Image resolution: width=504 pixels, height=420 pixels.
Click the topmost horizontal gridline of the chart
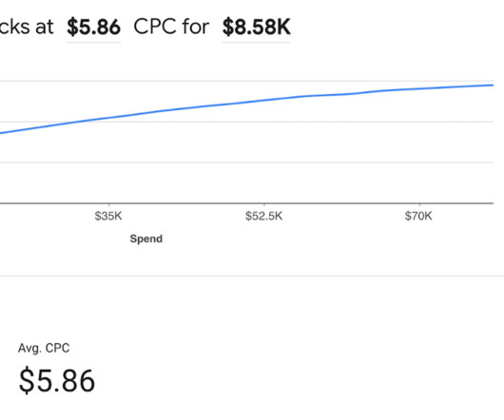click(246, 81)
